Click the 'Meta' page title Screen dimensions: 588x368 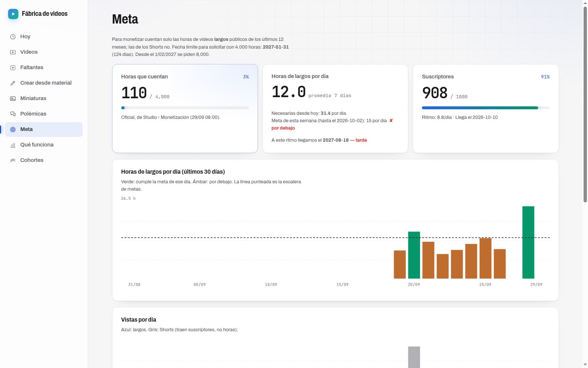click(x=125, y=19)
